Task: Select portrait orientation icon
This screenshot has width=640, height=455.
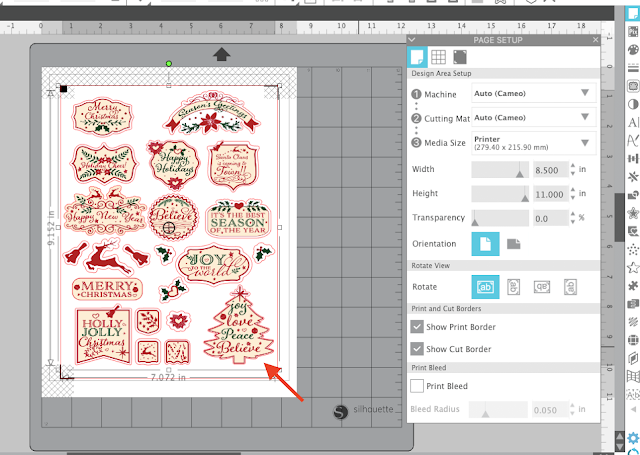Action: 485,244
